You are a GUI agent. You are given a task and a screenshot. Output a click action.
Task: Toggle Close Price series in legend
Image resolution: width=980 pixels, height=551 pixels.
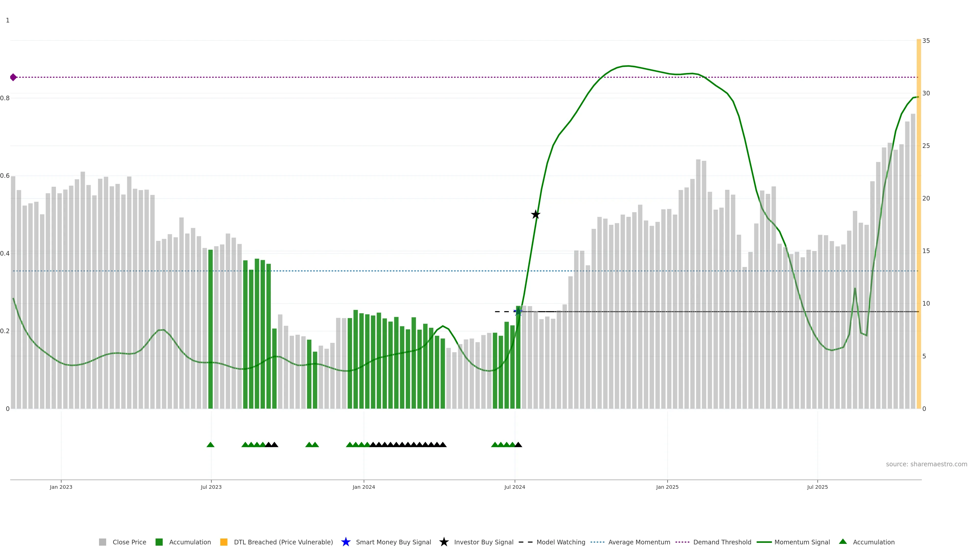click(x=129, y=542)
